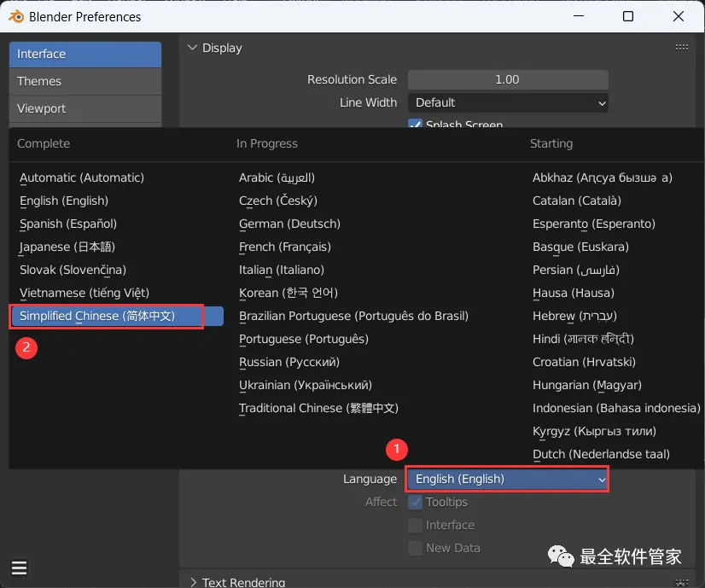
Task: Maximize the Blender Preferences window
Action: coord(628,16)
